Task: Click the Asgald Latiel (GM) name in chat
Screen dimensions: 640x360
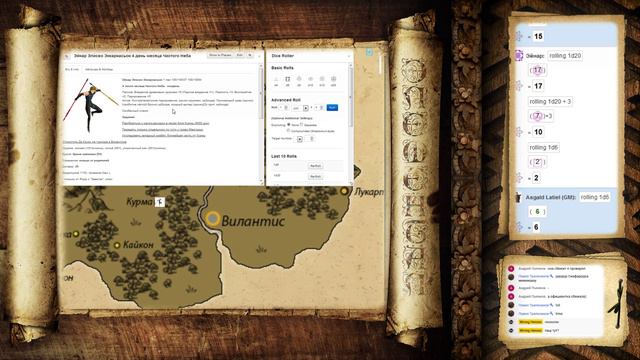Action: 551,198
